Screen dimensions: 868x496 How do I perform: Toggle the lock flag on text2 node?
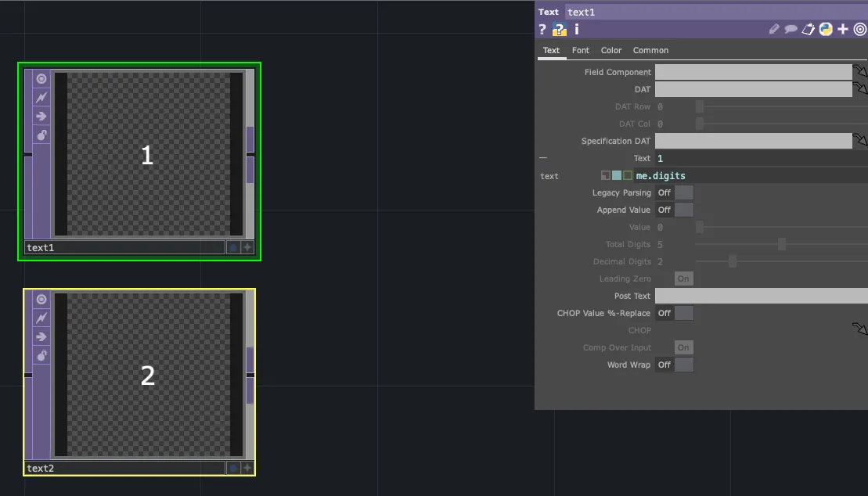pyautogui.click(x=41, y=356)
